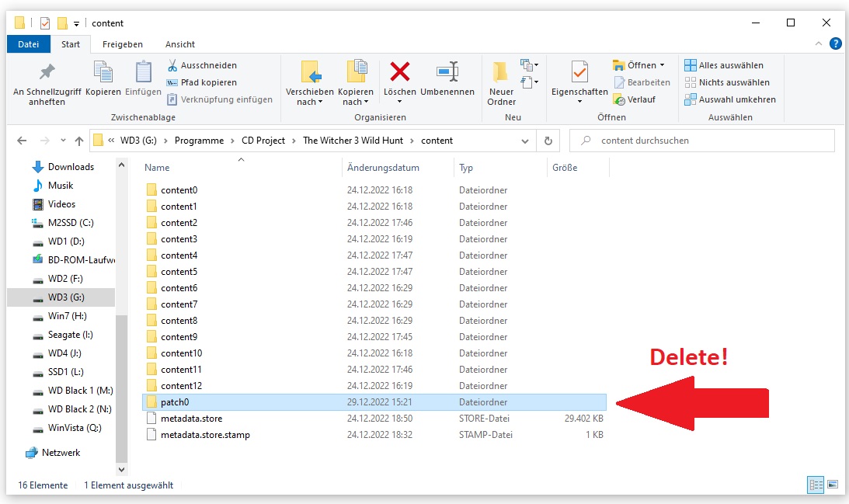
Task: Open Musik in the navigation pane
Action: coord(53,186)
